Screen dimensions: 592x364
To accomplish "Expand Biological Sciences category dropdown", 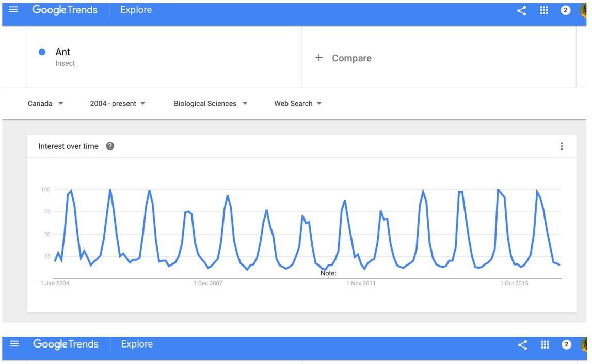I will [x=210, y=103].
